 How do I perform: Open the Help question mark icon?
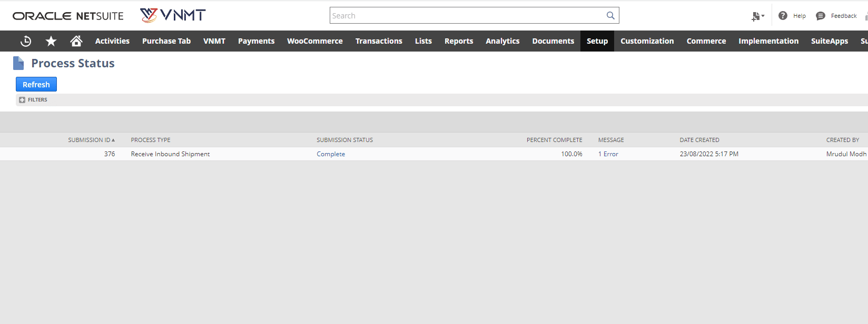click(x=783, y=16)
